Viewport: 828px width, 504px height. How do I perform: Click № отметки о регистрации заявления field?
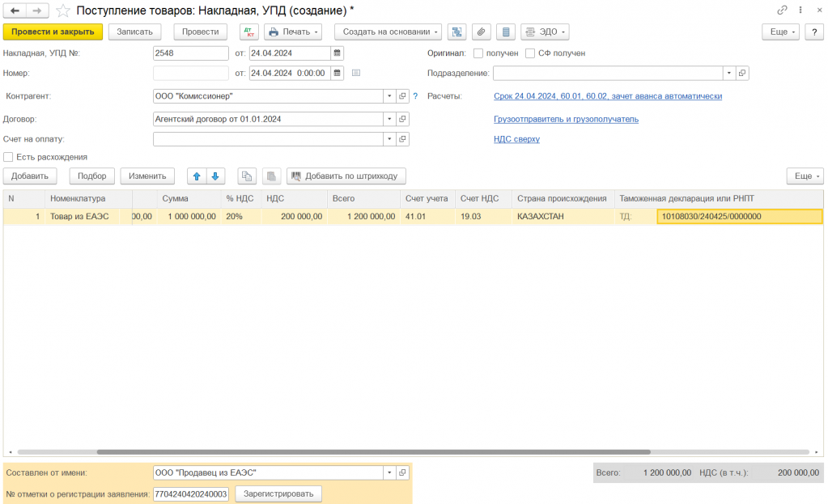[x=191, y=494]
